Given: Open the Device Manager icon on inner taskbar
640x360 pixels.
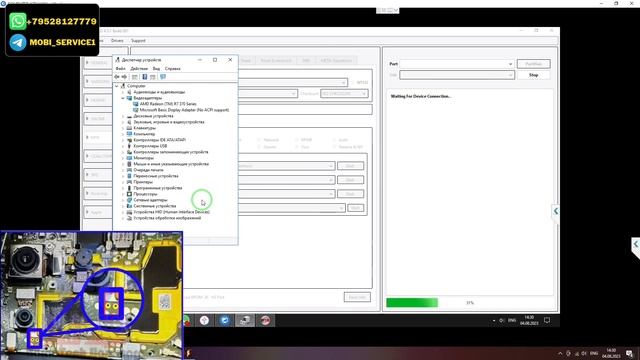Looking at the screenshot, I should (245, 320).
